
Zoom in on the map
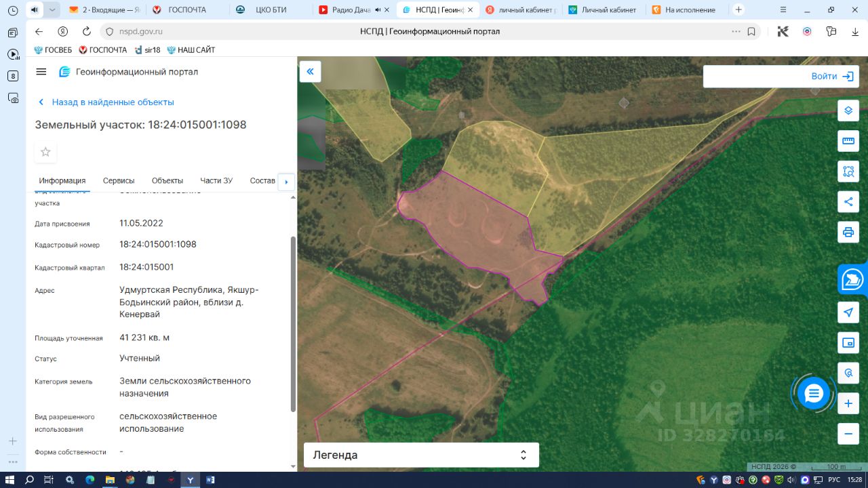(848, 404)
